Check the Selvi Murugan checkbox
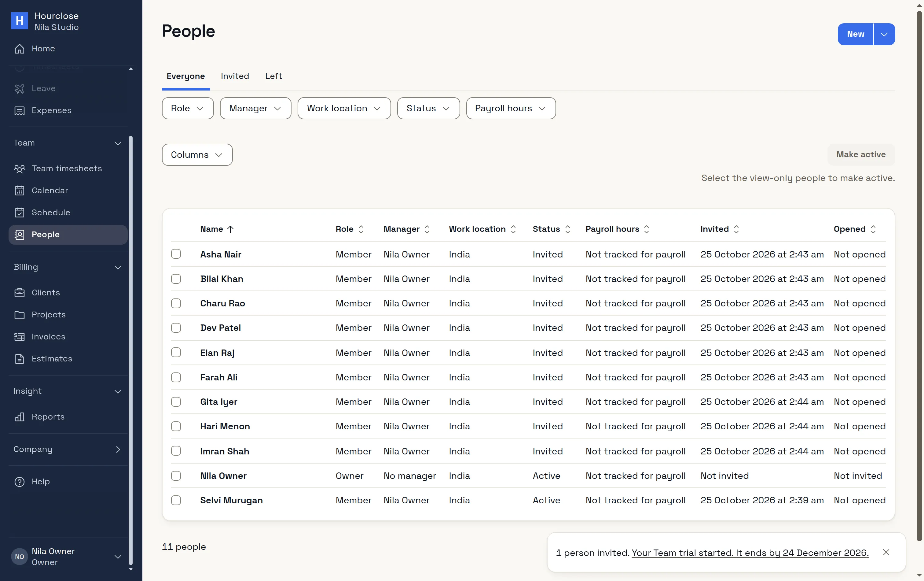Image resolution: width=924 pixels, height=581 pixels. tap(176, 500)
